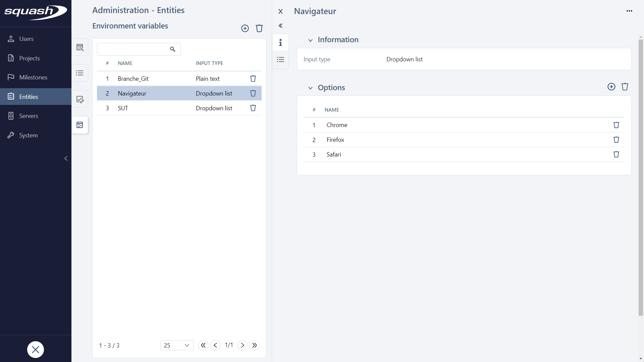Open Servers in the sidebar
Screen dimensions: 644x362
29,116
